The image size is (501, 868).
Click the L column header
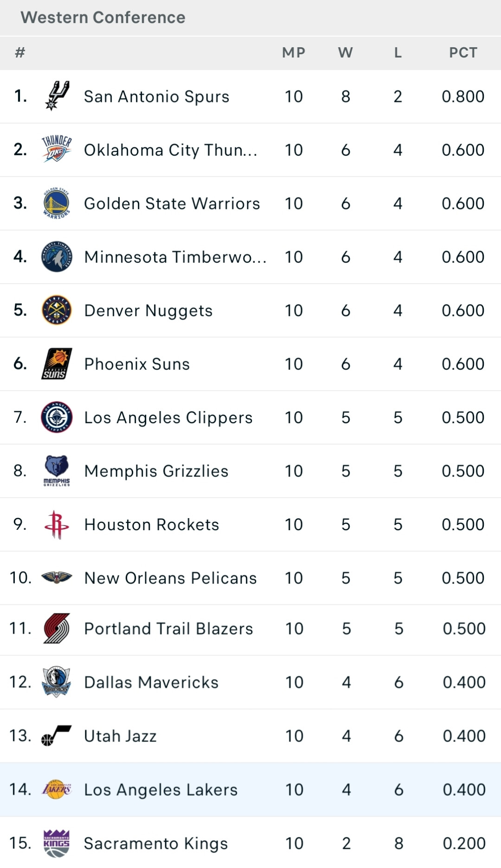[398, 52]
